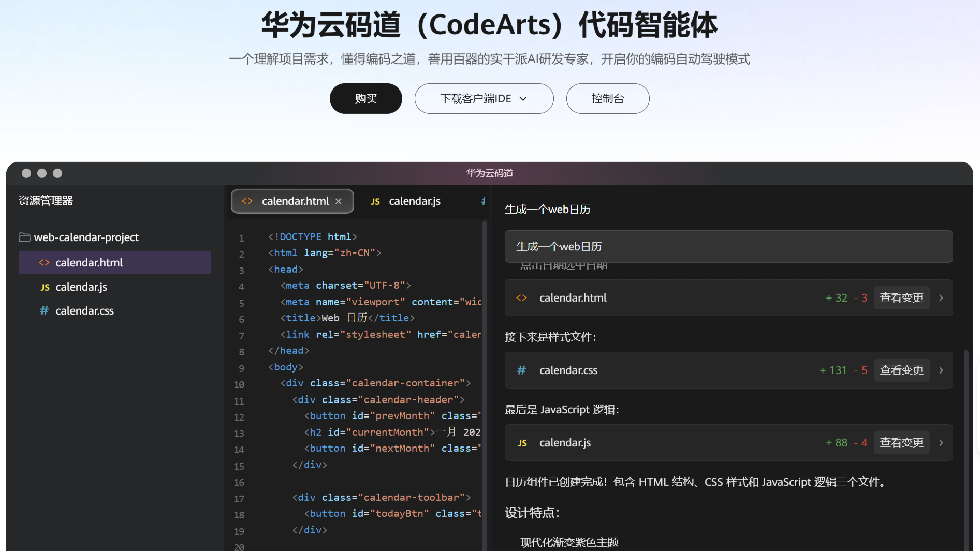Image resolution: width=980 pixels, height=551 pixels.
Task: Click the CSS hash icon beside calendar.css in explorer
Action: point(45,310)
